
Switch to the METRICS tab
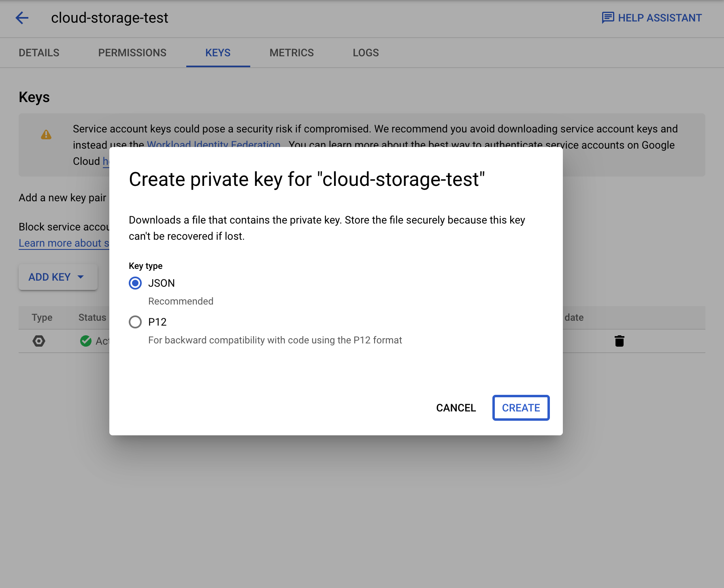click(x=292, y=53)
